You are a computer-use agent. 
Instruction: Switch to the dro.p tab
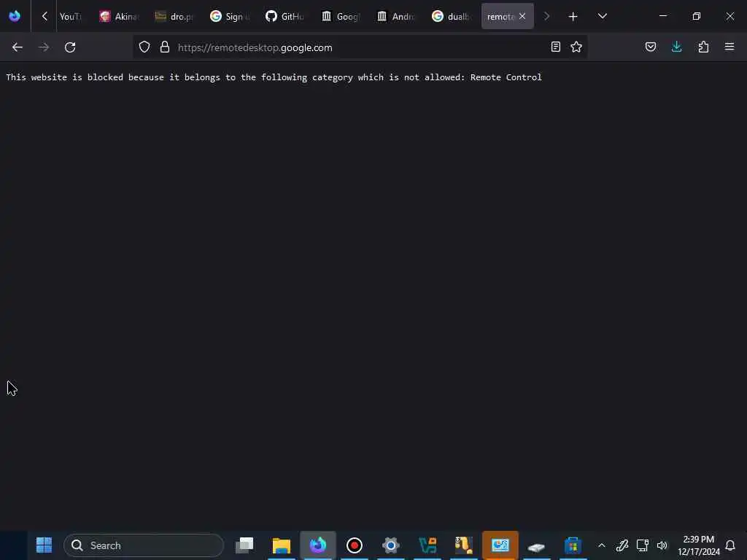coord(174,16)
